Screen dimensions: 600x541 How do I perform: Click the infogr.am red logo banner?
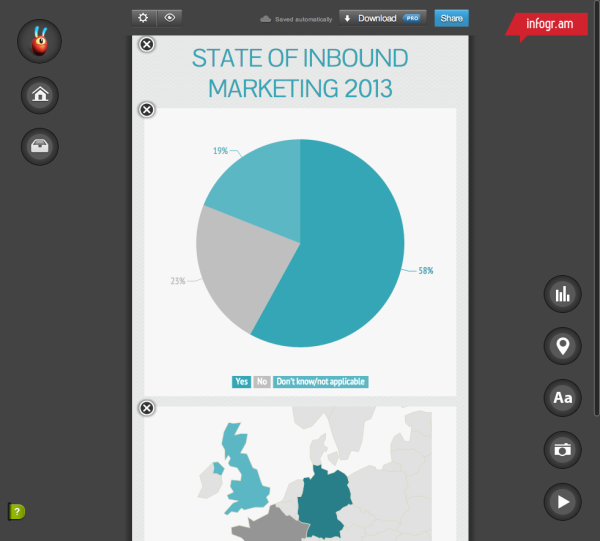point(548,25)
